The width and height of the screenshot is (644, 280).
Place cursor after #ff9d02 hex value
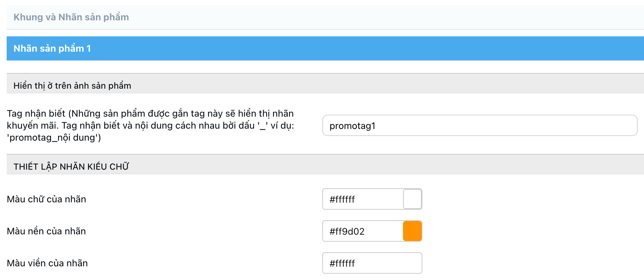(x=365, y=231)
